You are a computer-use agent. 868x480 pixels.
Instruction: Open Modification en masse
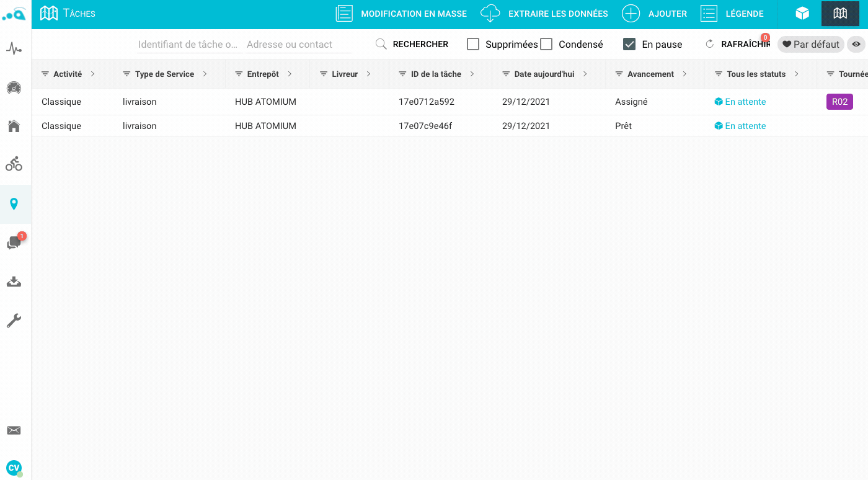(401, 14)
